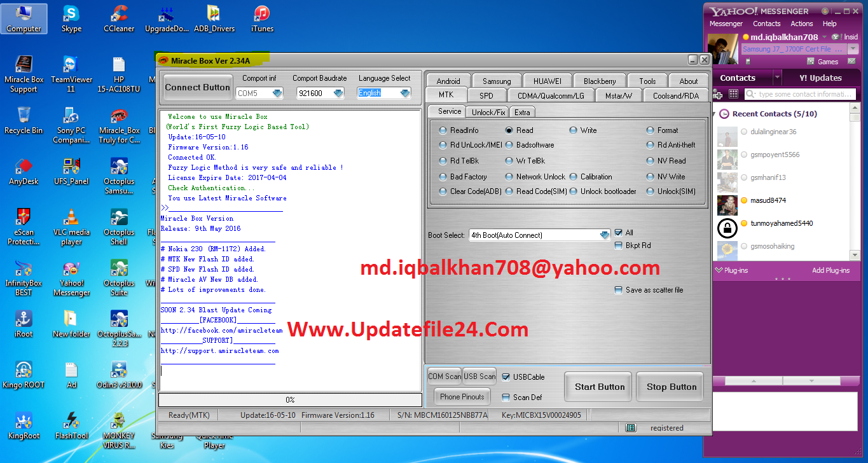Uncheck the All checkbox

click(x=618, y=233)
